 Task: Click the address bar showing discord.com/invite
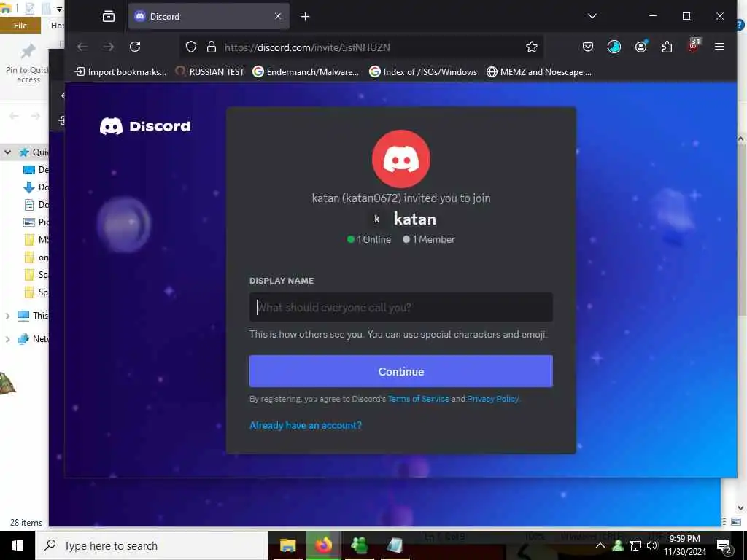point(362,47)
